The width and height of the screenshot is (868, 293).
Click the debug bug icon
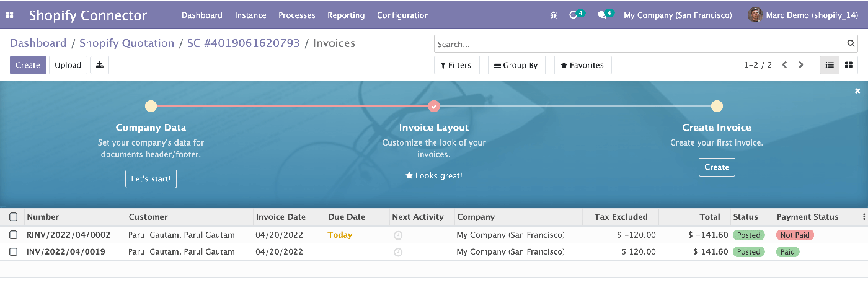pos(554,15)
